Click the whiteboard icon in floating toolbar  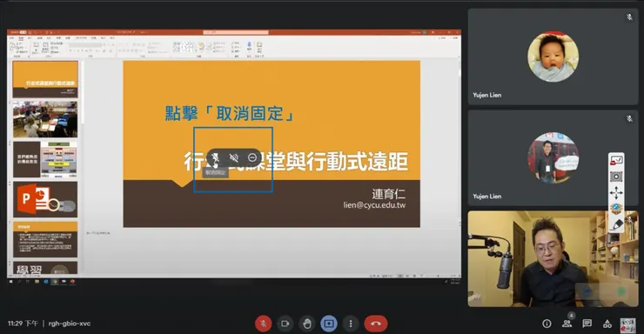pos(616,161)
